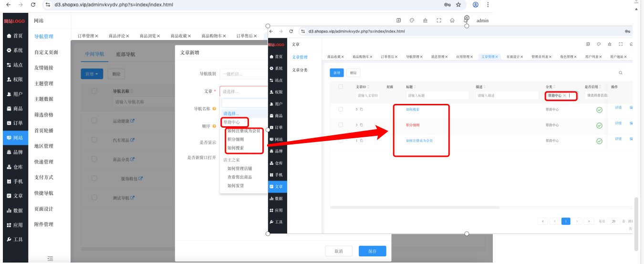Click the external-link icon beside 运动健康
The image size is (644, 264).
133,121
